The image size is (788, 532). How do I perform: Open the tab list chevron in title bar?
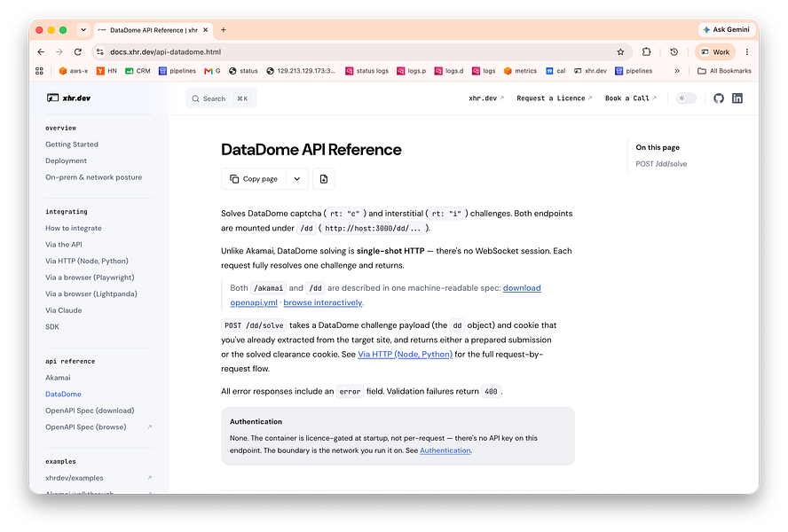coord(83,29)
